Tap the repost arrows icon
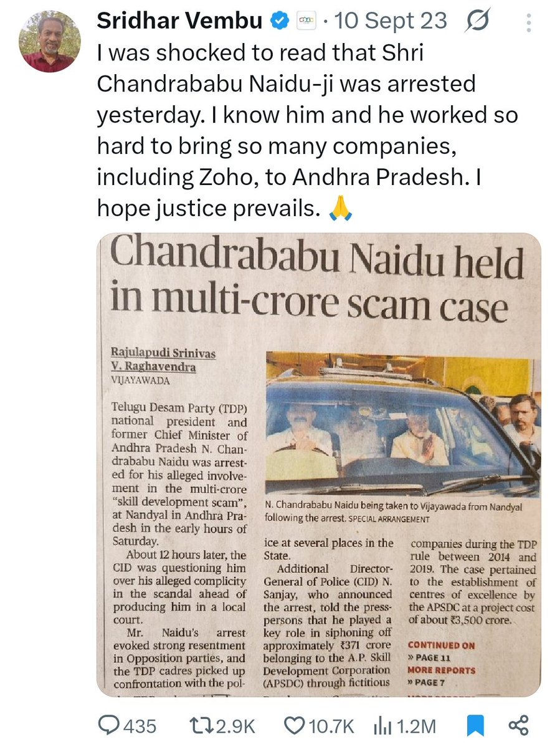 (202, 726)
